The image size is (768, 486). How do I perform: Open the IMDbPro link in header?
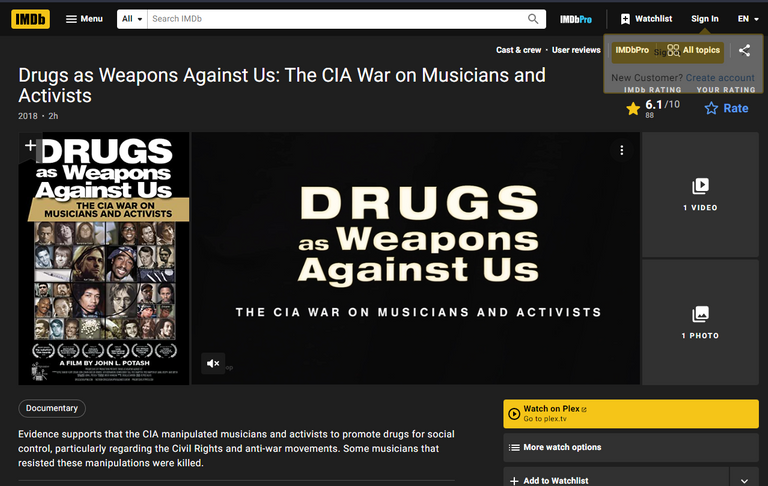tap(576, 20)
